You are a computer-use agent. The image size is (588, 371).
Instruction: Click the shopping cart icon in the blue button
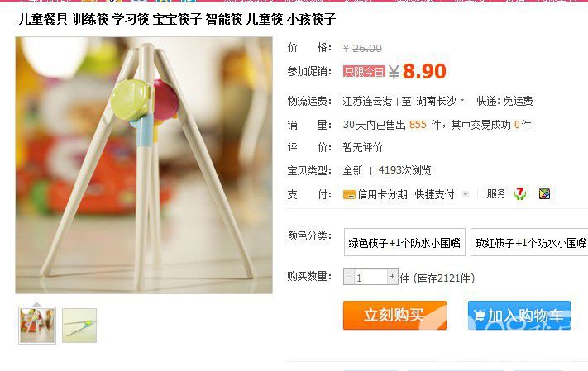(480, 316)
